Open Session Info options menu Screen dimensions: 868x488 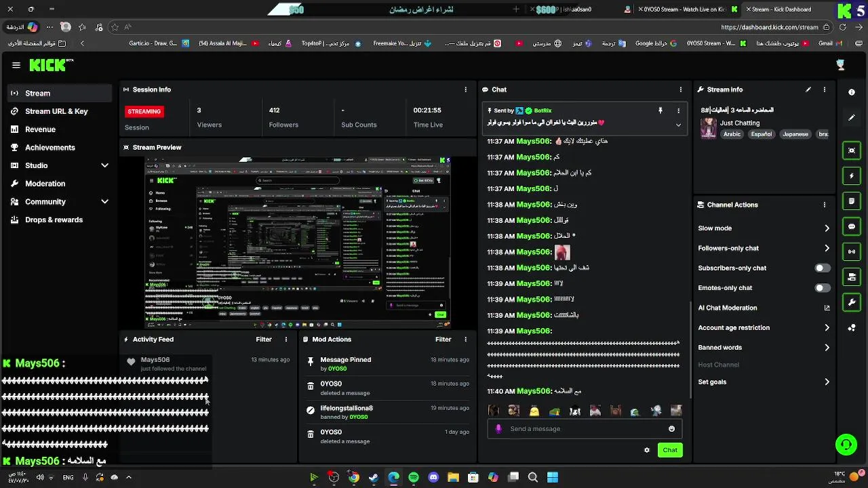(465, 89)
